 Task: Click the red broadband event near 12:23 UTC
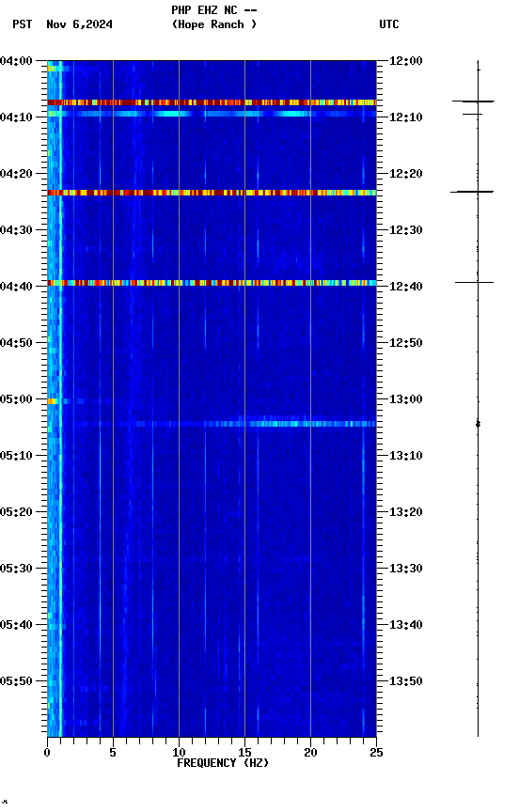[212, 193]
